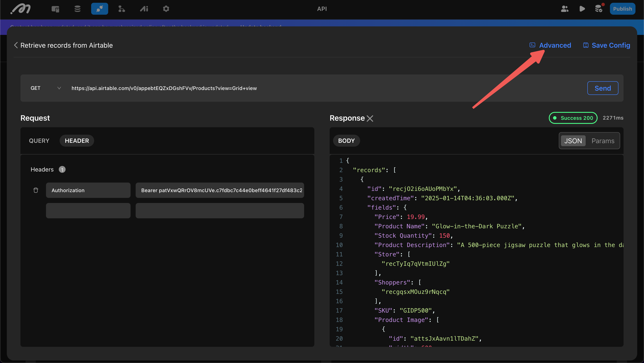Switch response view to Params
644x363 pixels.
603,141
